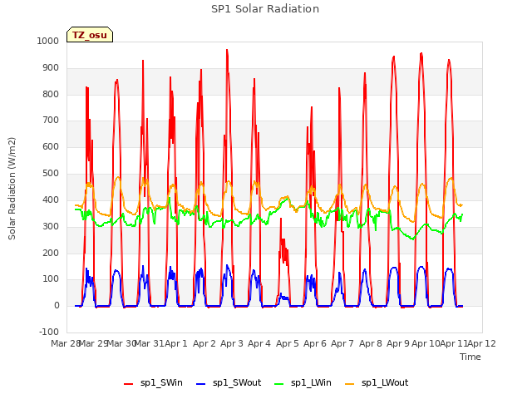
Task: Click the Apr 10 red SWin peak
Action: tap(421, 53)
